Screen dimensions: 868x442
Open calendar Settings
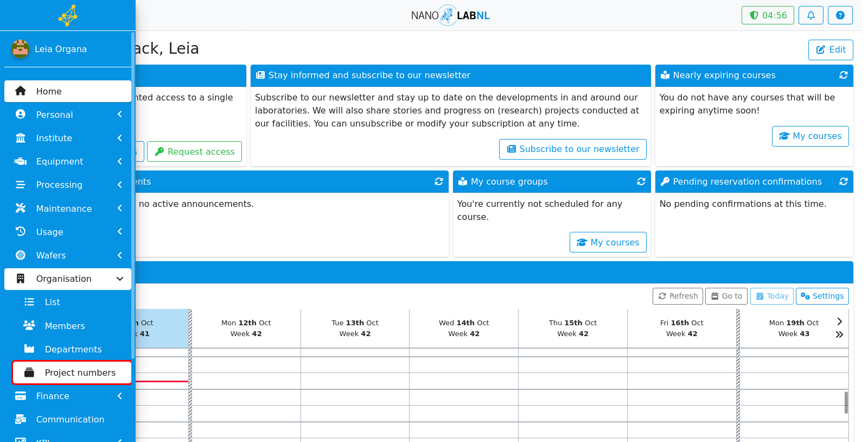822,296
